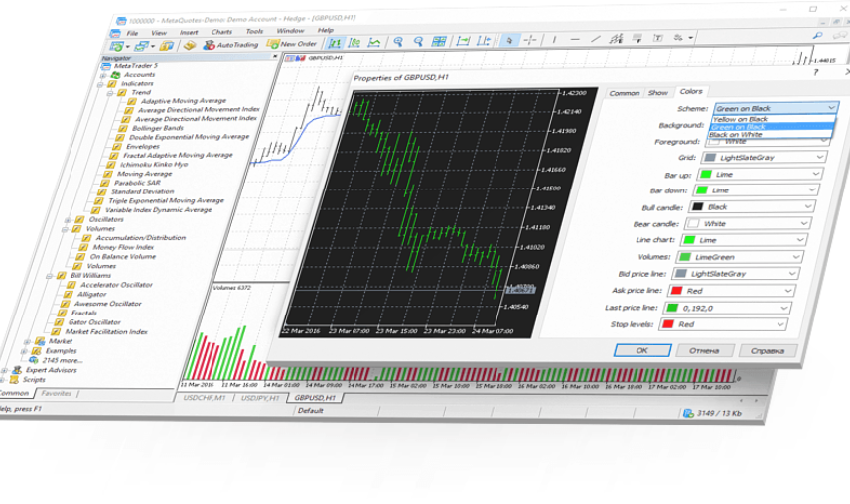Switch Navigator to Favorites tab
Screen dimensions: 850x504
tap(56, 394)
